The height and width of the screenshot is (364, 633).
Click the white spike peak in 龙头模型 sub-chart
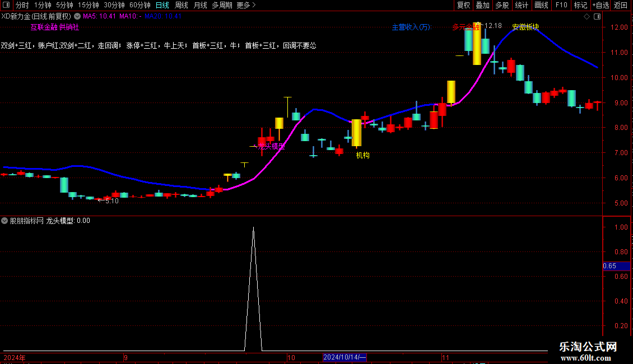click(x=254, y=228)
